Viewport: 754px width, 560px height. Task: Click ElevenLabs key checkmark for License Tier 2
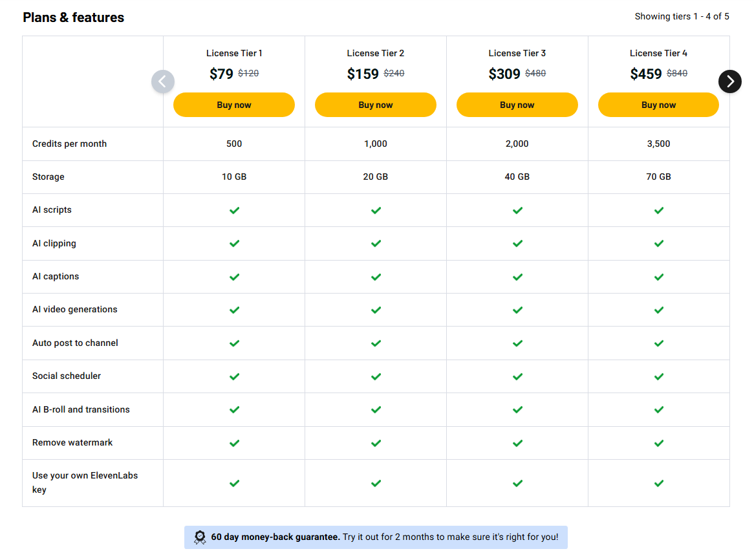(x=376, y=483)
